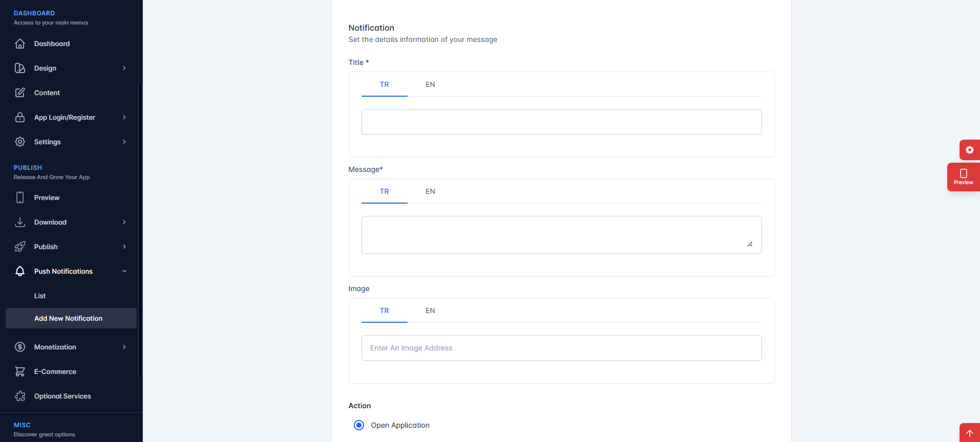This screenshot has width=980, height=442.
Task: Open the Content menu label
Action: click(47, 93)
